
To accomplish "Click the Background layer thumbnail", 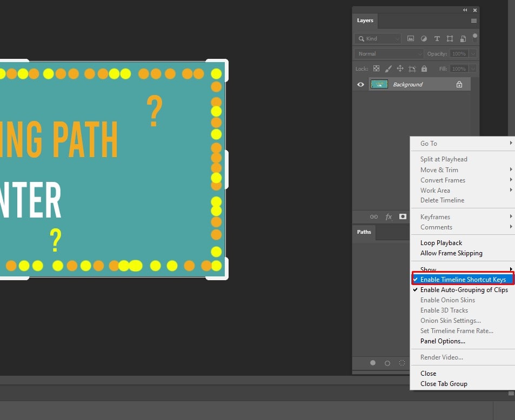I will [379, 84].
